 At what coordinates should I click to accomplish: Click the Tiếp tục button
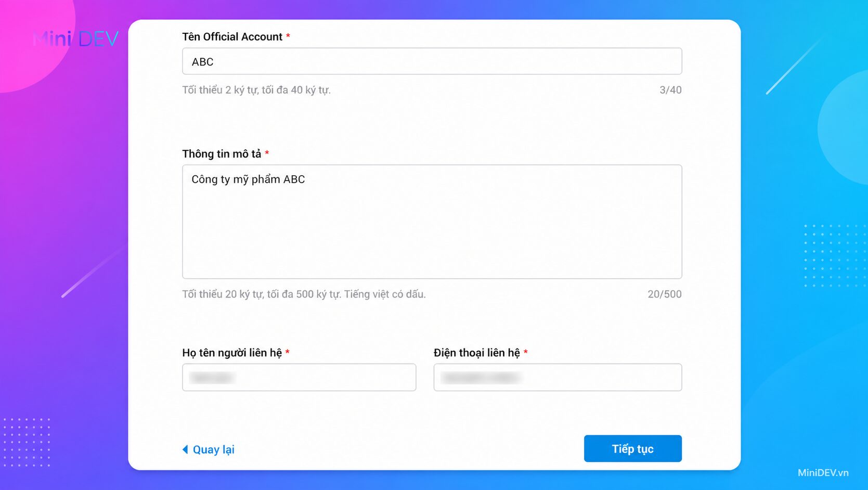(x=632, y=448)
